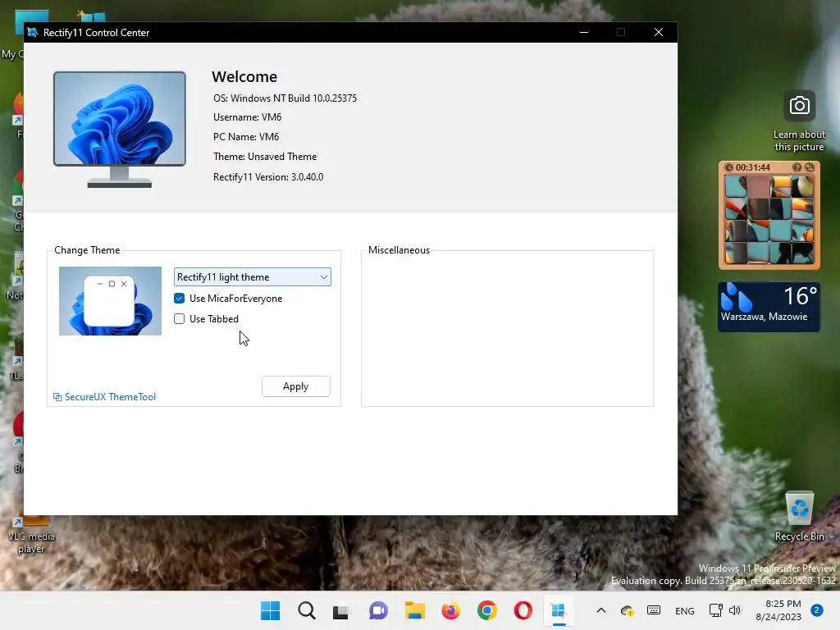The image size is (840, 630).
Task: Launch Firefox from the taskbar
Action: [450, 610]
